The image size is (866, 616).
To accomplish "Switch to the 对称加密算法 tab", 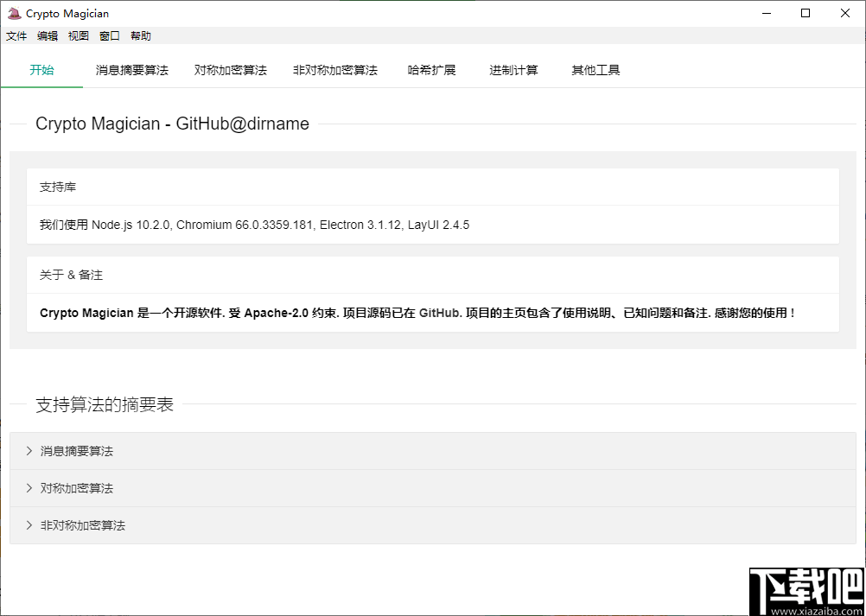I will pyautogui.click(x=230, y=70).
